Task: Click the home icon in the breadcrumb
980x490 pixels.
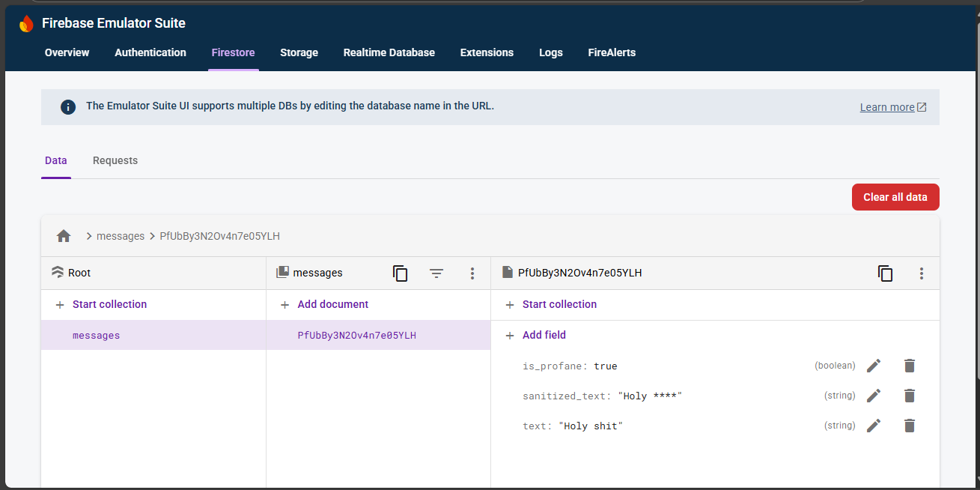Action: pyautogui.click(x=64, y=236)
